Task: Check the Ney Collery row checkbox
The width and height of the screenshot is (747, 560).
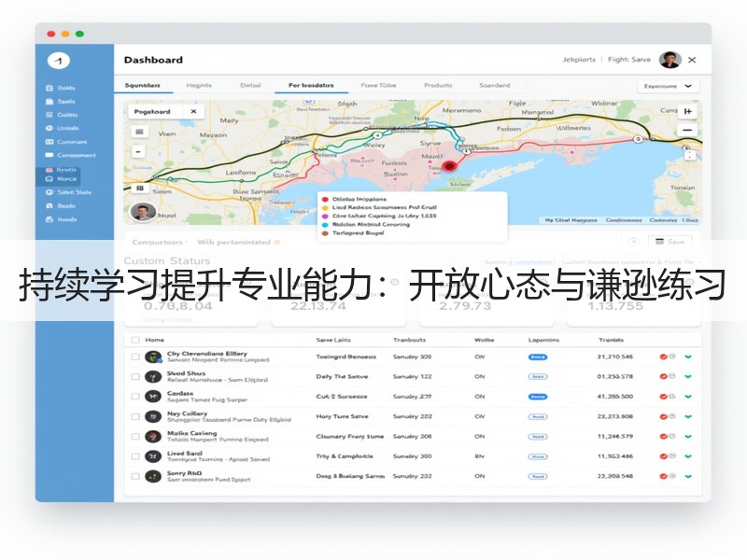Action: [135, 416]
